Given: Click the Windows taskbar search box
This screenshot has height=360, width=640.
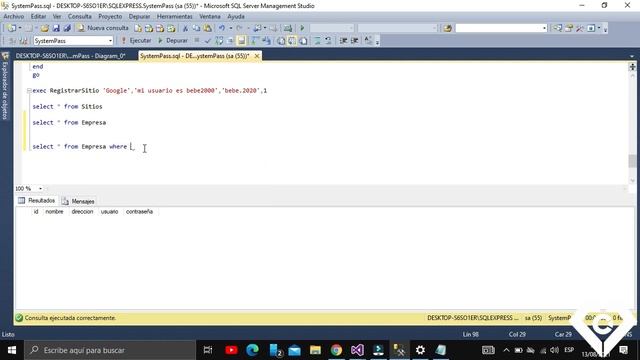Looking at the screenshot, I should tap(110, 350).
